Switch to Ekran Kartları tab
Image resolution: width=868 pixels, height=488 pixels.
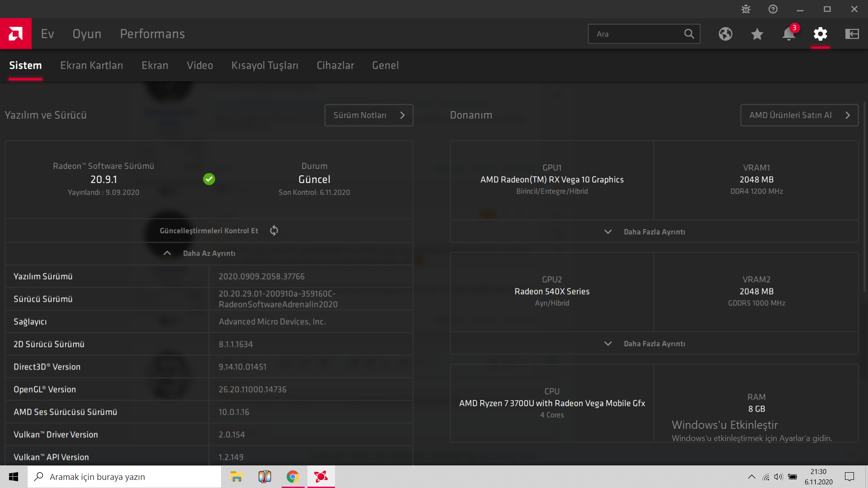click(x=92, y=66)
